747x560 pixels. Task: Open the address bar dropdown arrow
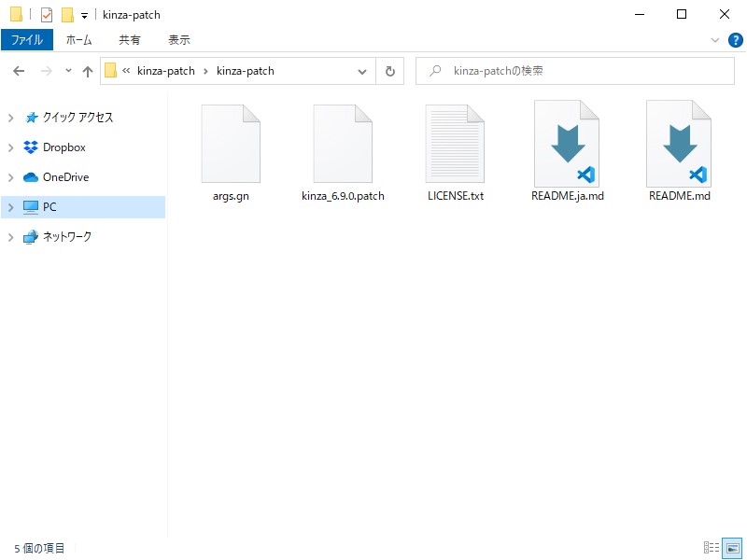click(x=362, y=70)
